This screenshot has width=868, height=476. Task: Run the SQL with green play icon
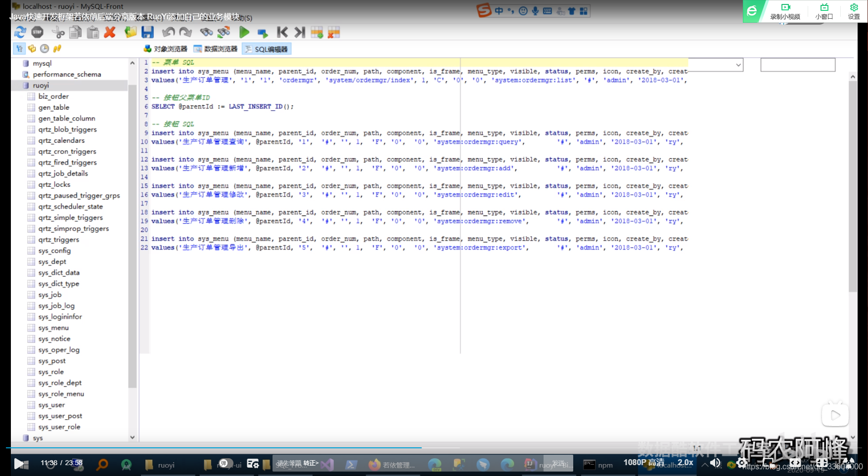(244, 33)
